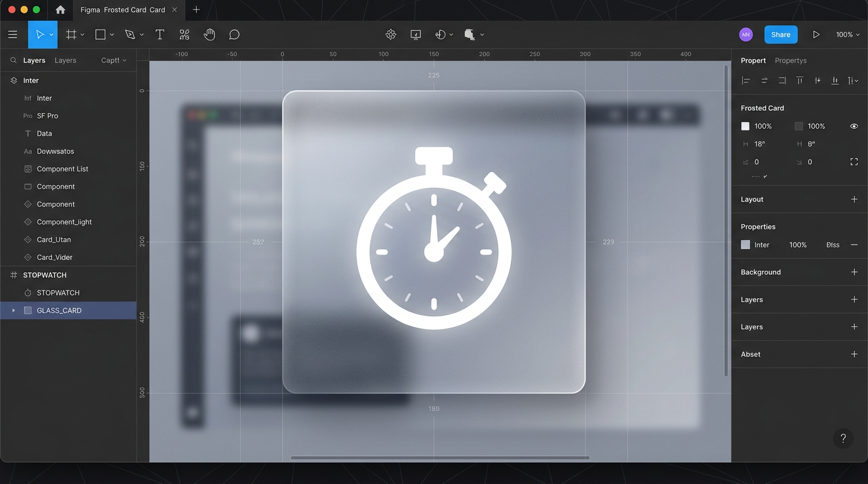The image size is (868, 484).
Task: Open the Resources components tool
Action: [x=184, y=35]
